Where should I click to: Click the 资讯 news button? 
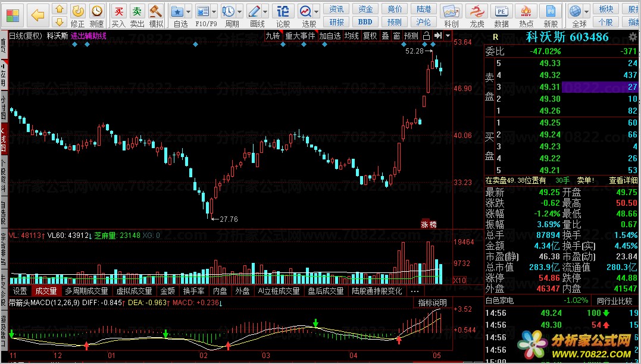click(x=336, y=9)
